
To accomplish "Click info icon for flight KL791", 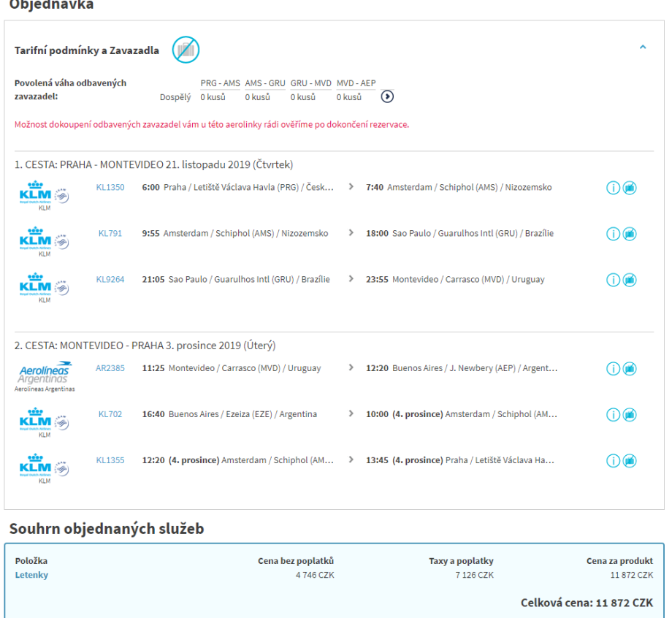I will click(x=613, y=234).
